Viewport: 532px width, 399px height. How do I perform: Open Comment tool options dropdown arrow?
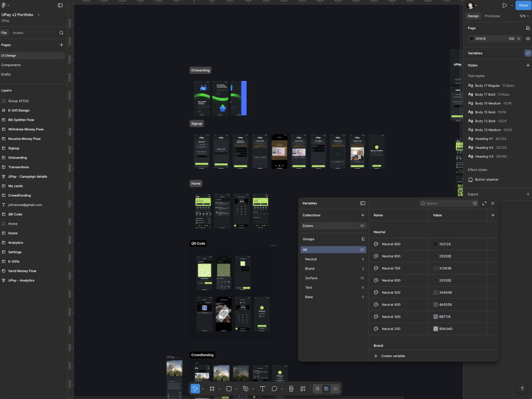point(281,389)
